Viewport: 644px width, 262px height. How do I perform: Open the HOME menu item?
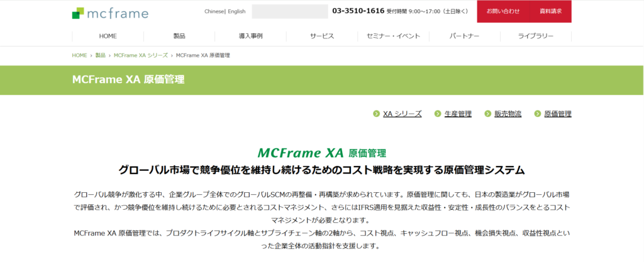(108, 36)
